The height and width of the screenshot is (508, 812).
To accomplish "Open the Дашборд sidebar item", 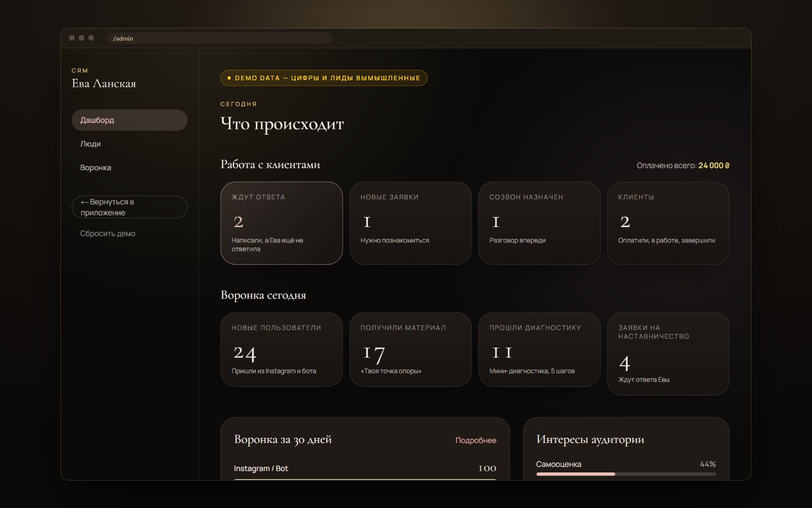I will [x=129, y=120].
